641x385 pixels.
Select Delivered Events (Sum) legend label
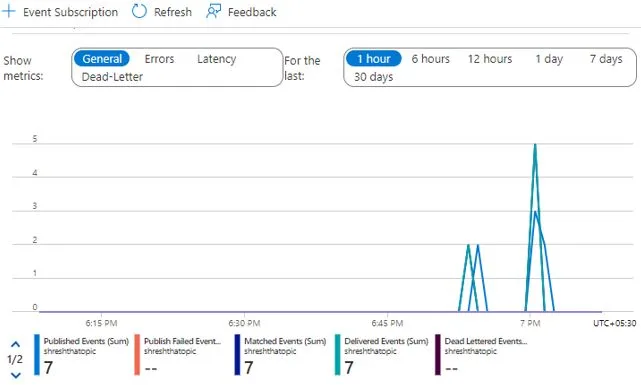386,341
